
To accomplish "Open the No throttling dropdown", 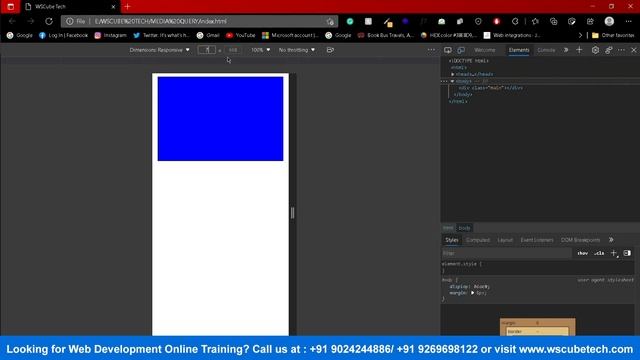I will point(297,50).
